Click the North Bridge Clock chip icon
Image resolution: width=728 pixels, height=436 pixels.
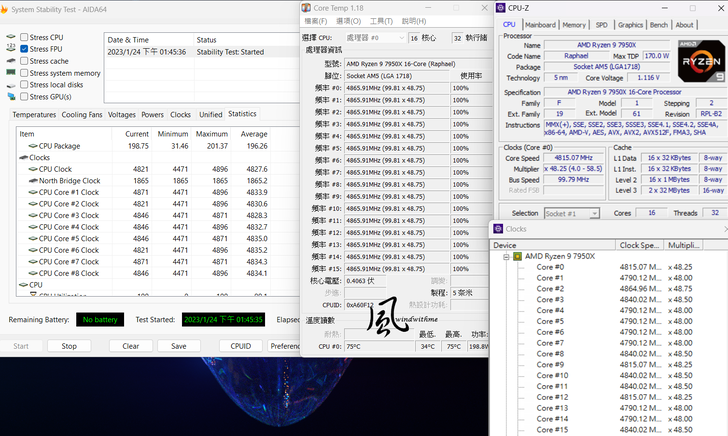point(33,181)
